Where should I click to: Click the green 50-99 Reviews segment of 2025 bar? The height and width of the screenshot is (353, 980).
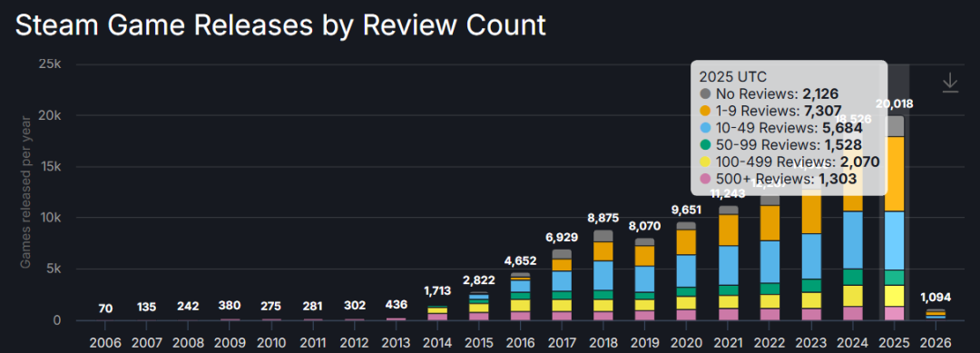pyautogui.click(x=895, y=278)
